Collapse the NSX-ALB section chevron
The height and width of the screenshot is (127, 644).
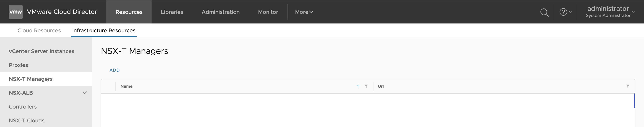pyautogui.click(x=85, y=93)
